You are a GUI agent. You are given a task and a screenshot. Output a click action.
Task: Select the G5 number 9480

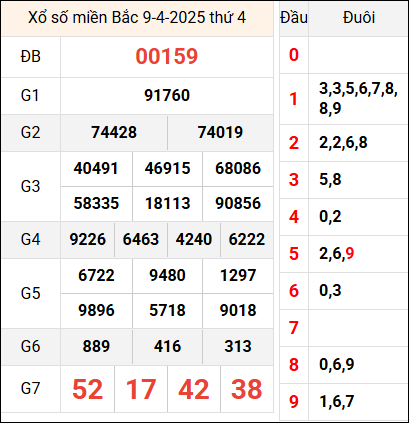click(167, 275)
